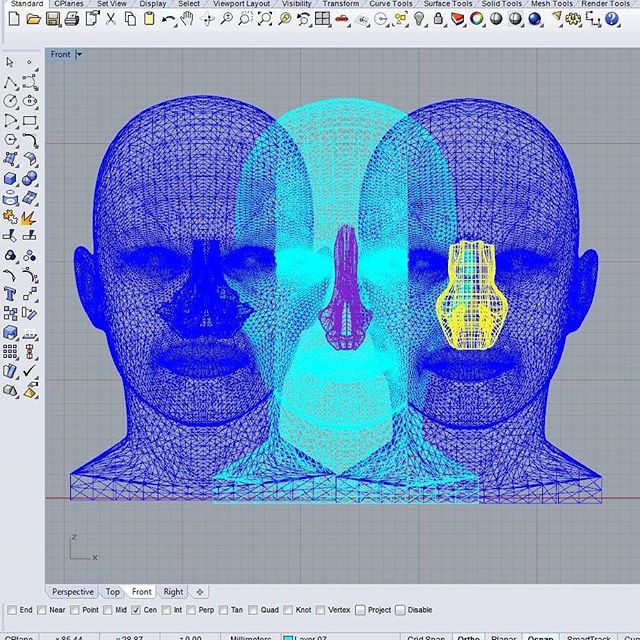The width and height of the screenshot is (640, 640).
Task: Select the Box solid tool
Action: (10, 179)
